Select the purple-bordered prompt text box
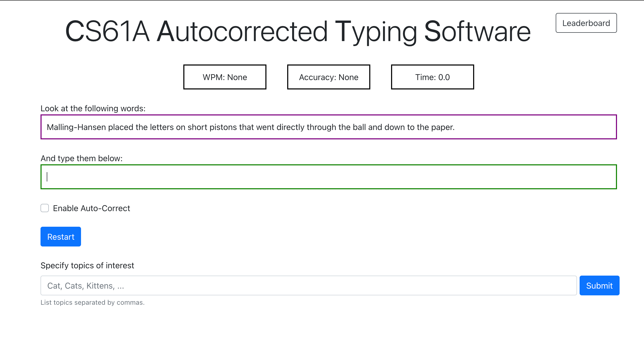644x364 pixels. click(328, 127)
